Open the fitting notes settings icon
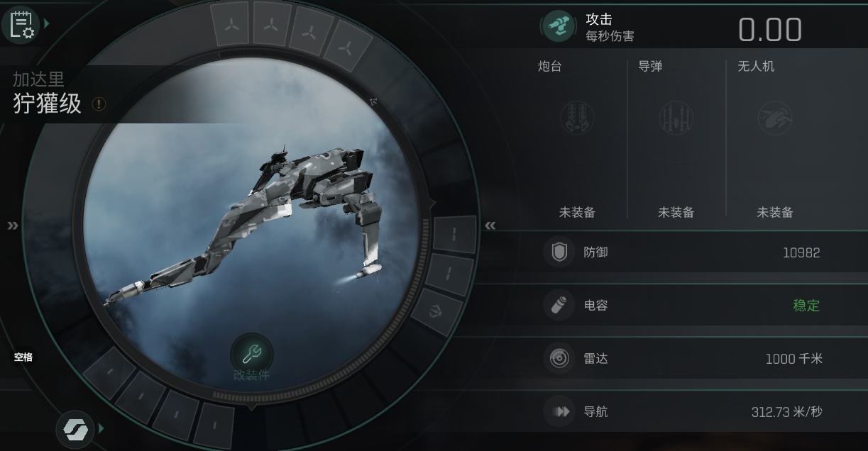Screen dimensions: 868x451 [x=20, y=23]
